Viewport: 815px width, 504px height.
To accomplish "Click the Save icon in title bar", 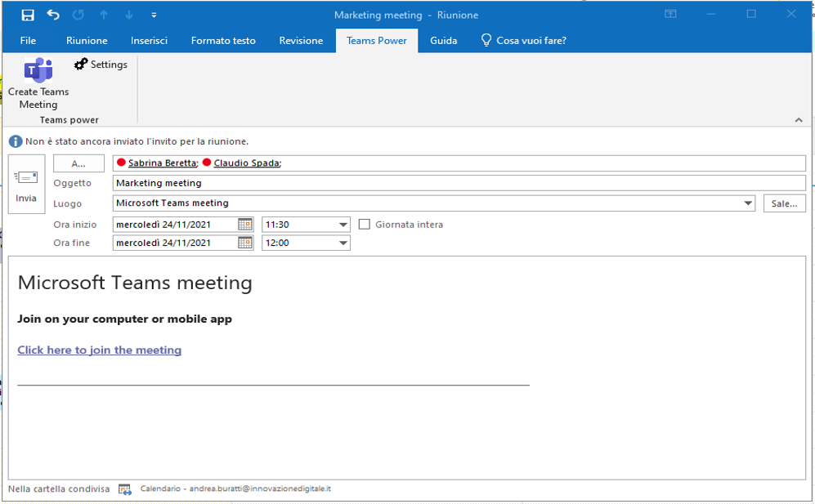I will tap(28, 15).
